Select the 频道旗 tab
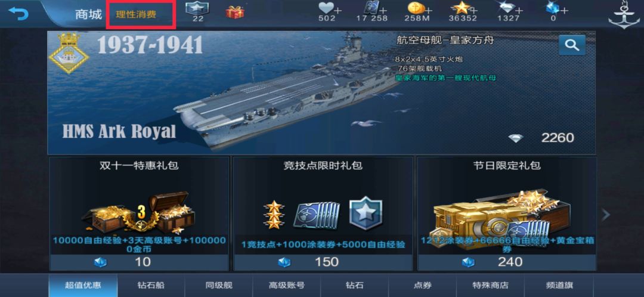This screenshot has width=644, height=297. click(x=559, y=285)
